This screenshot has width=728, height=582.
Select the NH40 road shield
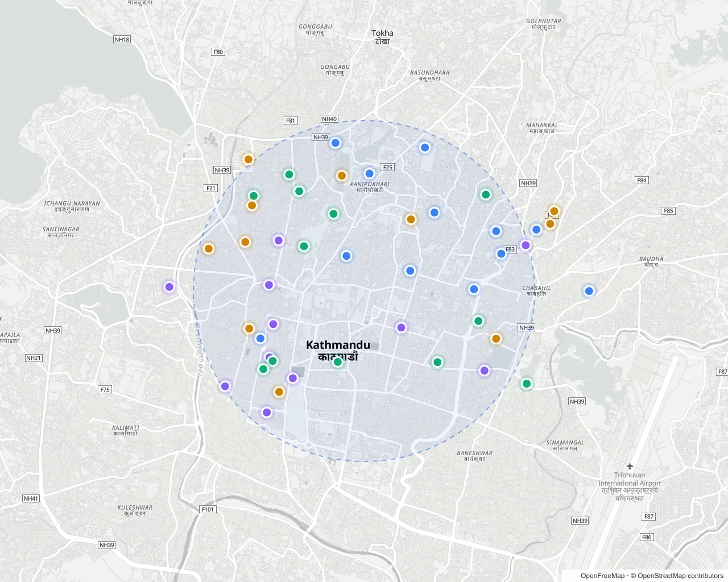pos(329,119)
